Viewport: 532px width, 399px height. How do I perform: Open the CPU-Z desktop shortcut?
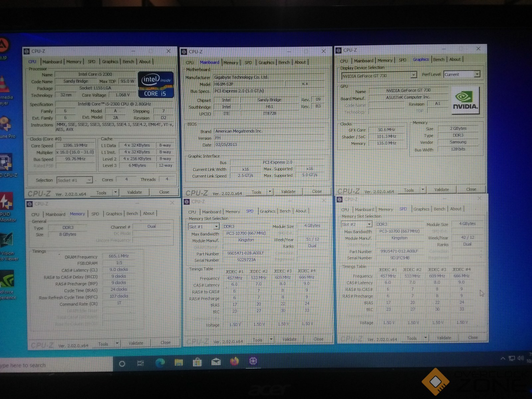[x=6, y=165]
